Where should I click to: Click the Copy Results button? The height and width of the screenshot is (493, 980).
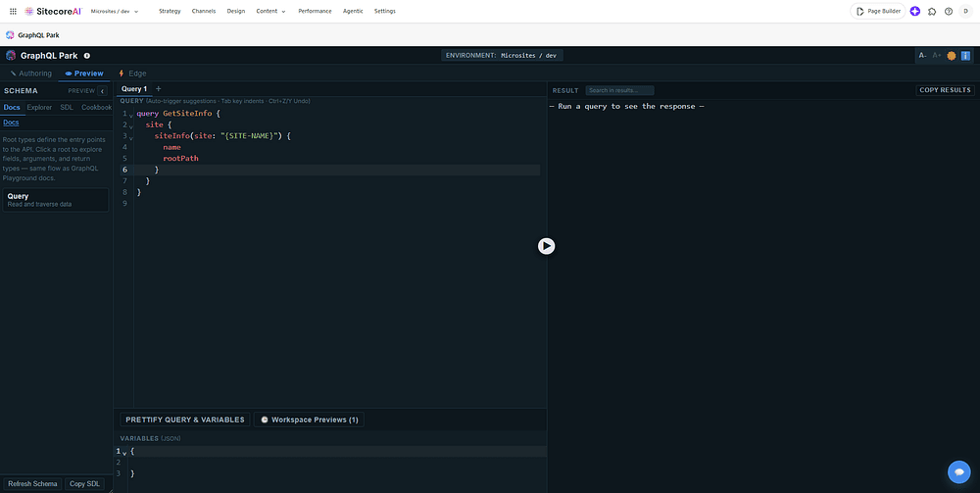point(945,90)
